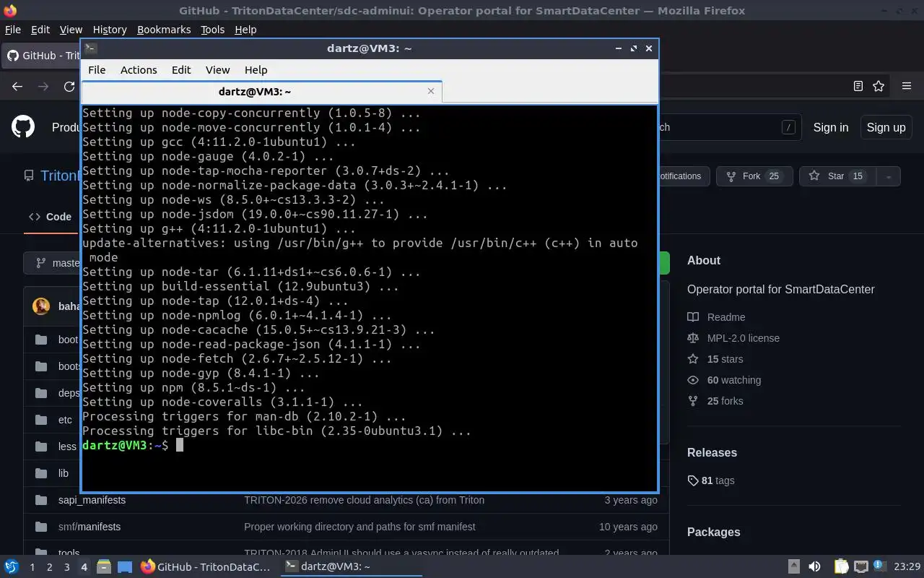Open the terminal's Edit menu
Viewport: 924px width, 578px height.
point(181,70)
